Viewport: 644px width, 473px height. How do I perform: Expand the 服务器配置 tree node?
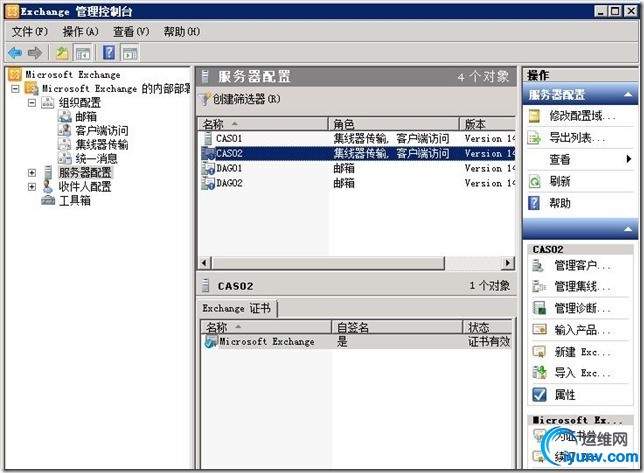pyautogui.click(x=32, y=173)
